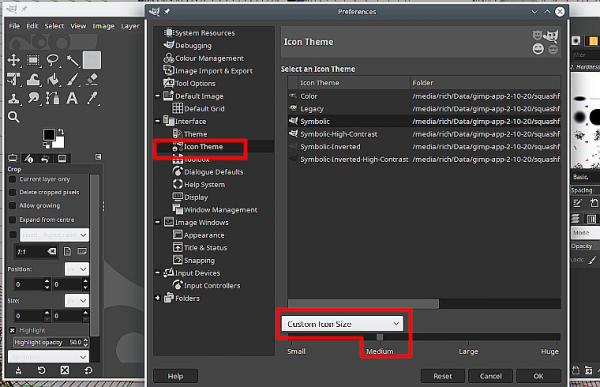Click the Reset button
Viewport: 600px width, 387px height.
tap(442, 376)
